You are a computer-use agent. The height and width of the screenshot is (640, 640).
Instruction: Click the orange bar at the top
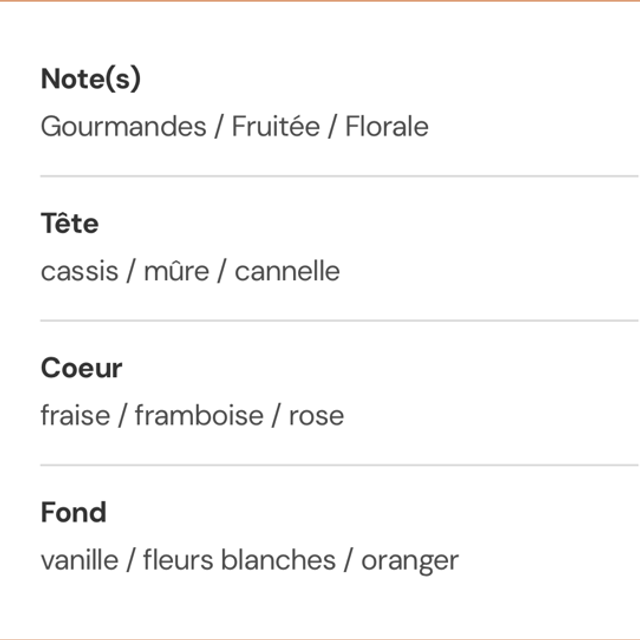(x=320, y=1)
